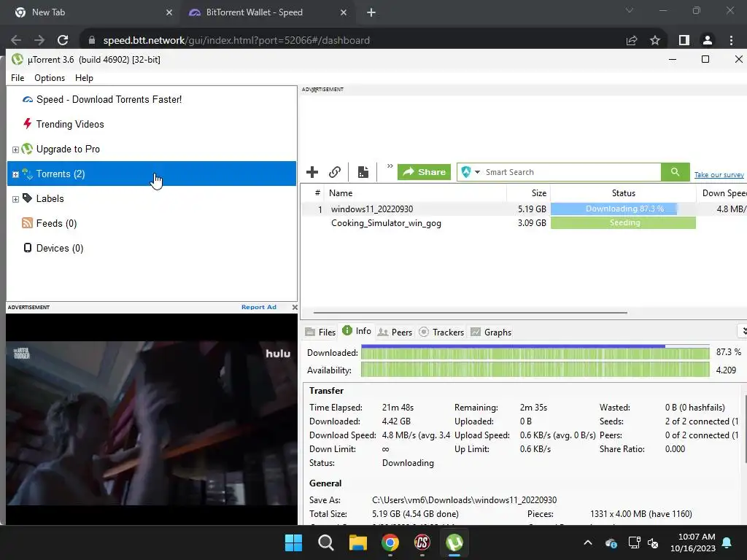Click the Add Torrent from URL link icon
747x560 pixels.
tap(335, 172)
